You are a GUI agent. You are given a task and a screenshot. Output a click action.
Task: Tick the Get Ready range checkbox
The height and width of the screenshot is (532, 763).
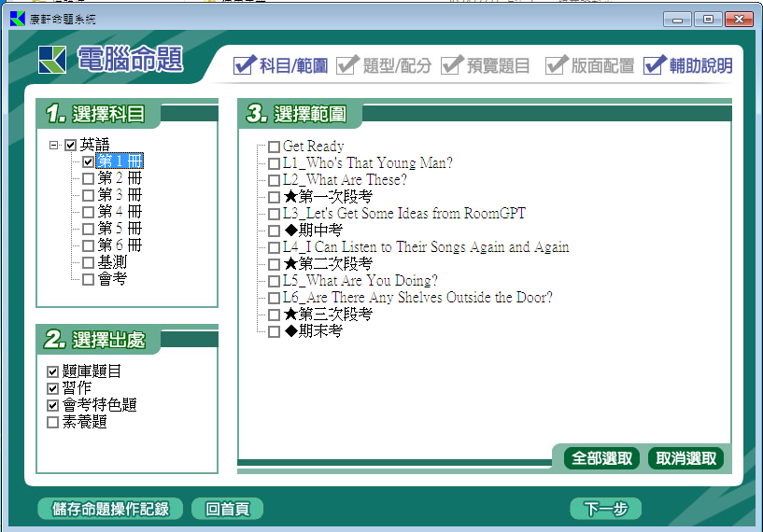coord(274,147)
